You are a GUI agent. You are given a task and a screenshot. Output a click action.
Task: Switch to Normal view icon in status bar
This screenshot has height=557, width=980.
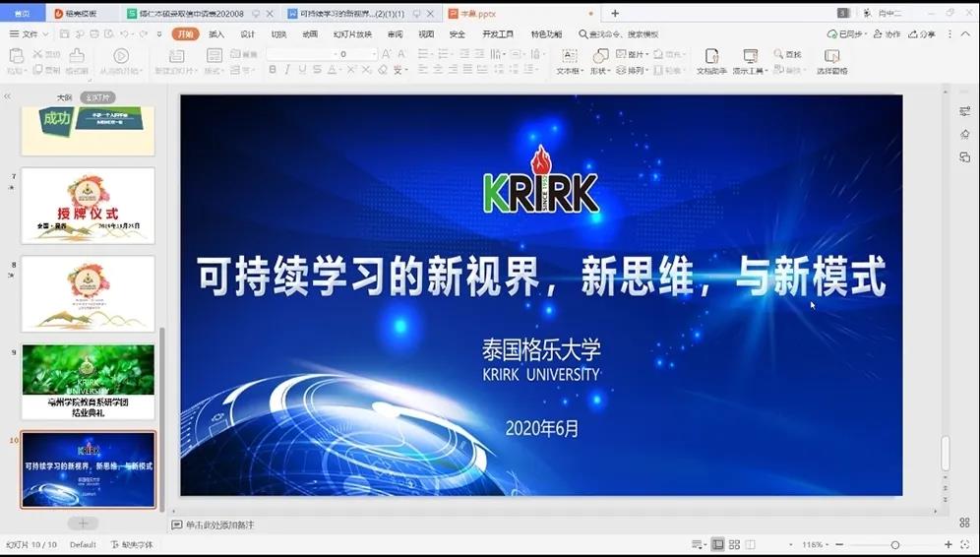click(718, 544)
